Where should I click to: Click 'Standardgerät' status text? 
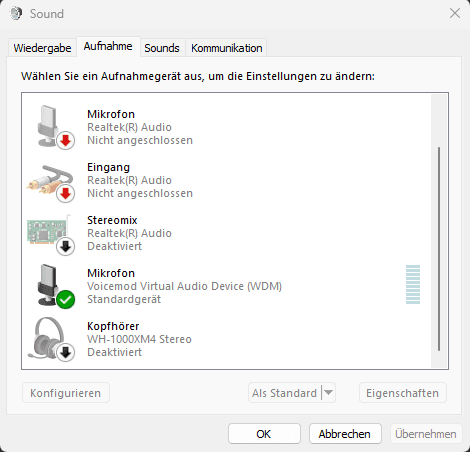[124, 299]
